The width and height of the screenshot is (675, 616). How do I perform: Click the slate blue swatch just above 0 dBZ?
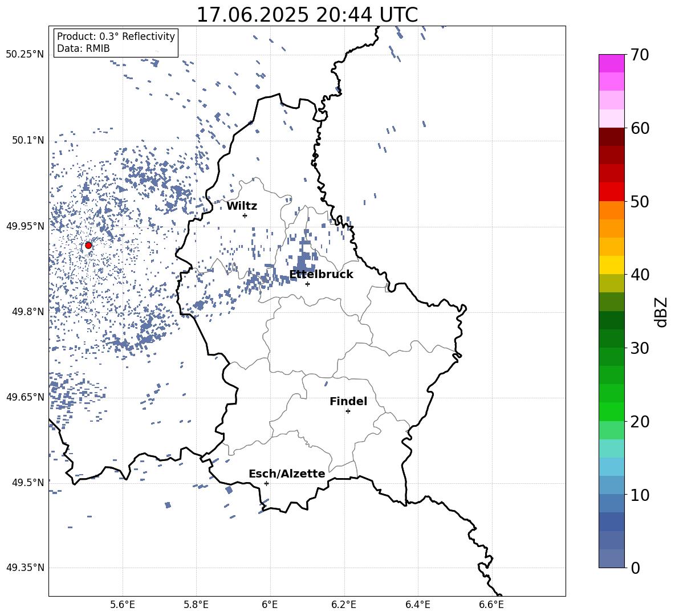(611, 558)
